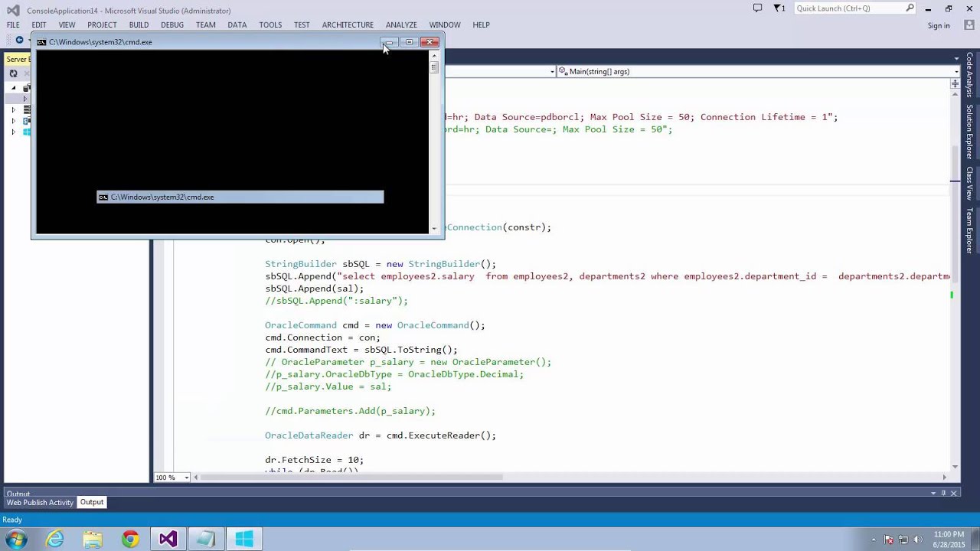The image size is (980, 551).
Task: Click editor horizontal scrollbar right arrow
Action: click(944, 478)
